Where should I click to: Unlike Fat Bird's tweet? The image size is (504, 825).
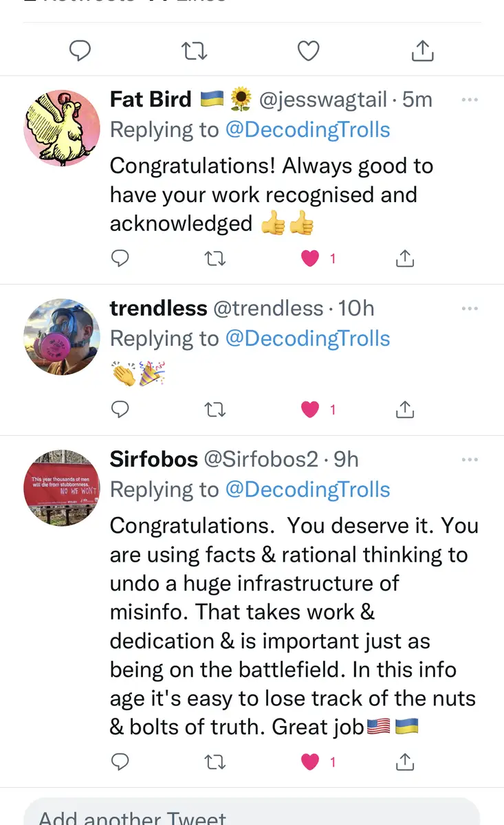tap(311, 258)
